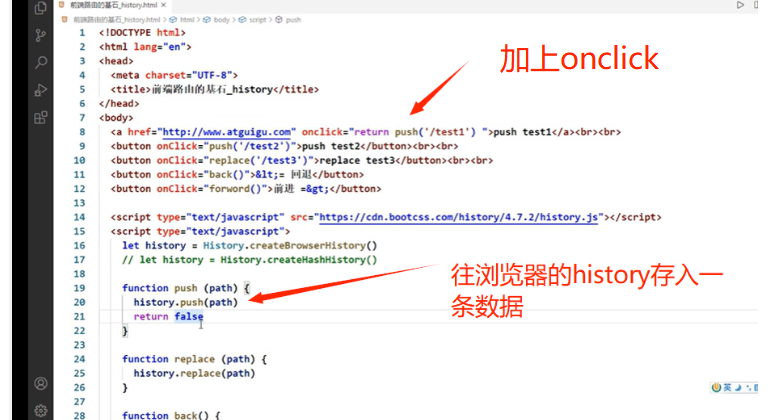770x420 pixels.
Task: Click "push('/test2')" on line 9
Action: click(250, 146)
